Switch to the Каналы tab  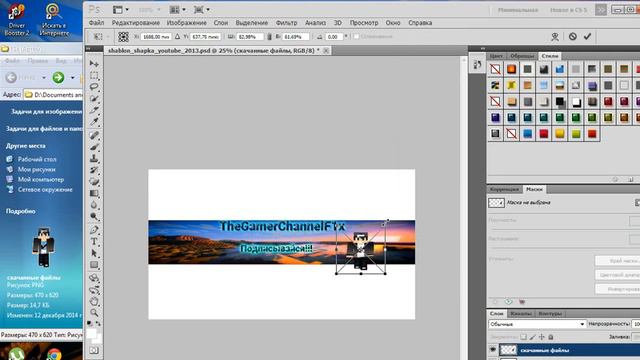coord(521,313)
